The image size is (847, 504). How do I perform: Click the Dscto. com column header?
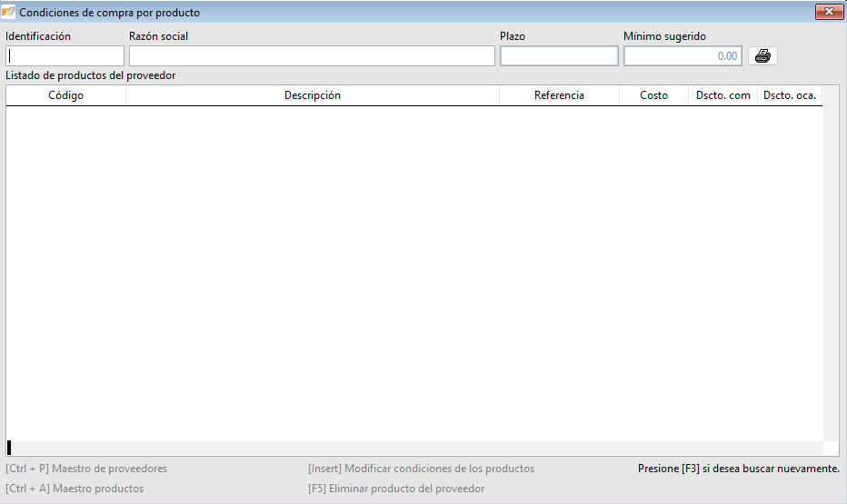tap(722, 95)
